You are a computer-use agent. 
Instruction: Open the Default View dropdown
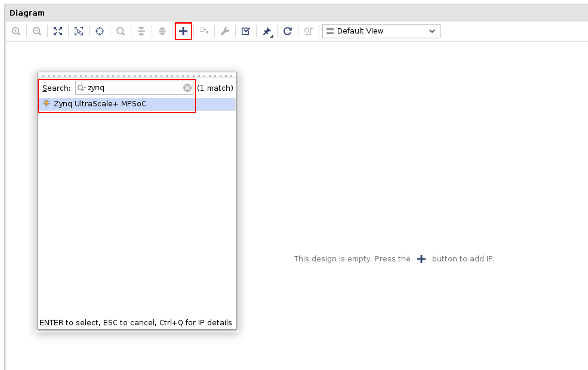[x=381, y=31]
